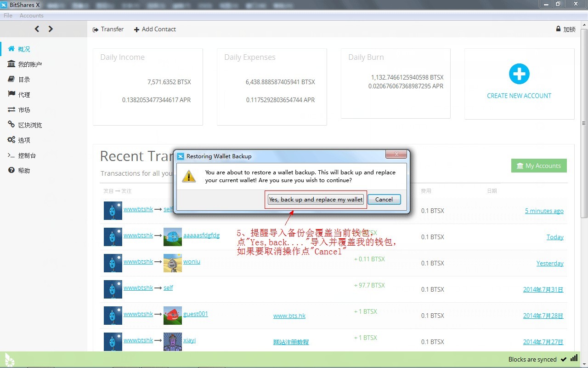The width and height of the screenshot is (588, 368).
Task: Open the Today transaction date link
Action: click(x=555, y=237)
